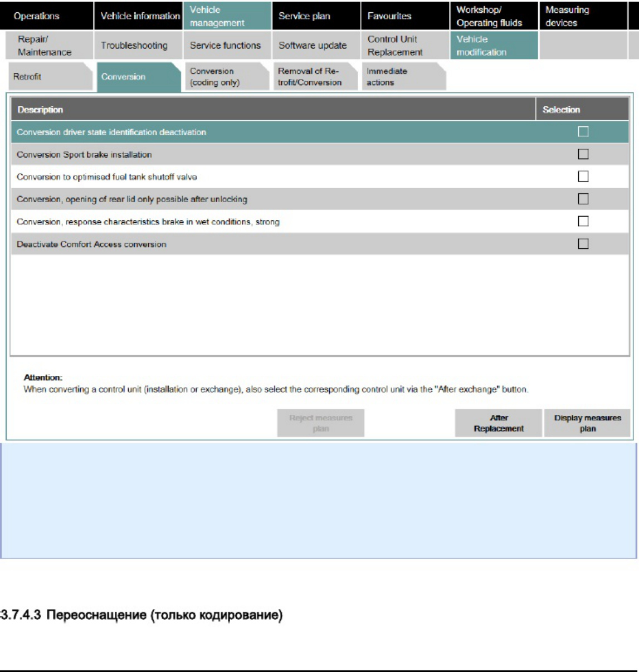Select 'Deactivate Comfort Access conversion' row text

[91, 244]
